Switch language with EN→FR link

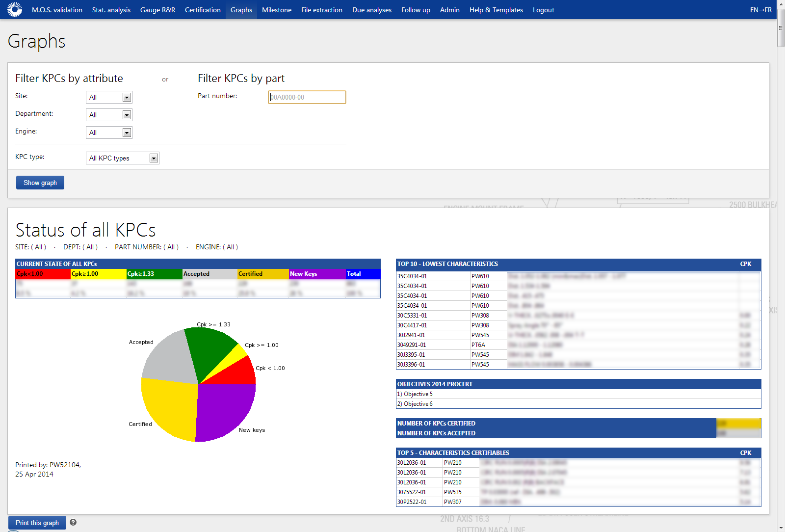[760, 10]
